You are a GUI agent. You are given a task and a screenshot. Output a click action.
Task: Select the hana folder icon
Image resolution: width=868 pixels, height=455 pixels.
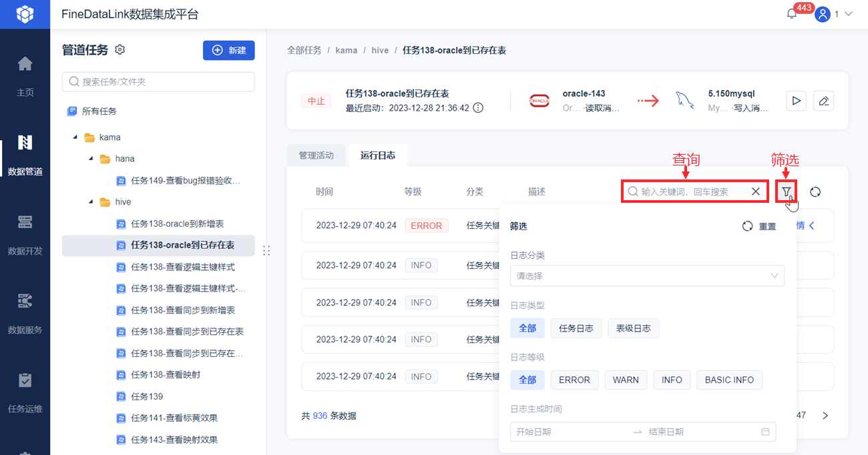coord(105,159)
